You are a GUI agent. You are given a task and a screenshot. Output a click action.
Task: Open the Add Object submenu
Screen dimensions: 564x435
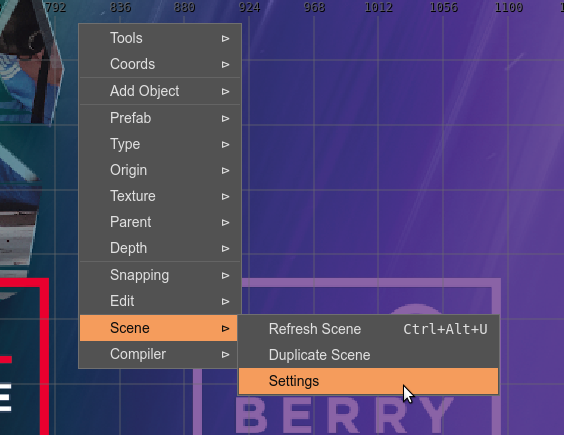click(160, 91)
